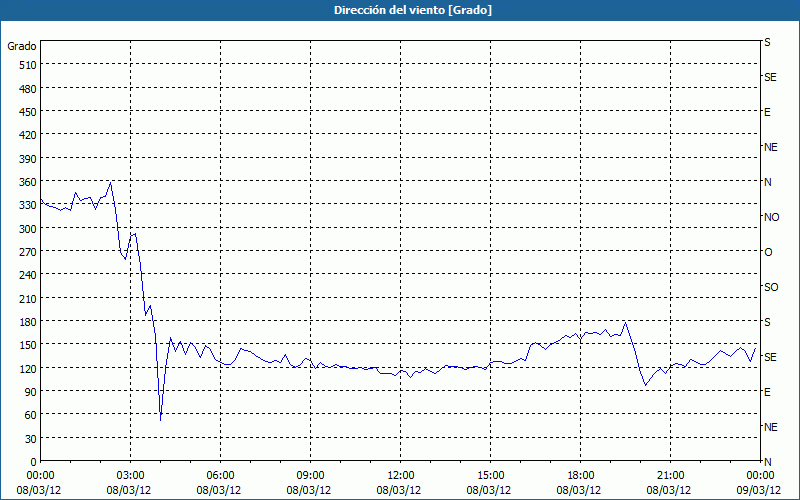800x500 pixels.
Task: Click compass label 'NE' level with 420
Action: pyautogui.click(x=770, y=147)
